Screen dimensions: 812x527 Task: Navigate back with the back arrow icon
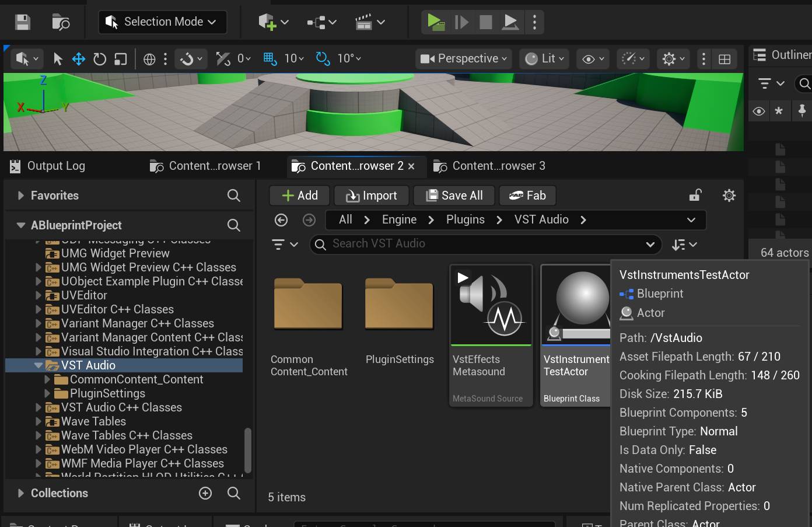[281, 220]
